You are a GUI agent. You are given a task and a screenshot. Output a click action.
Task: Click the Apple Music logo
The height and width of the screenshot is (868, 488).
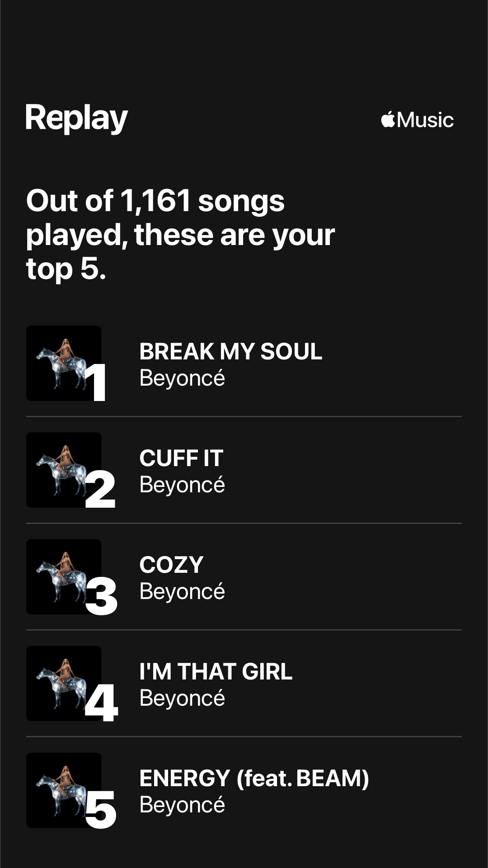(417, 120)
